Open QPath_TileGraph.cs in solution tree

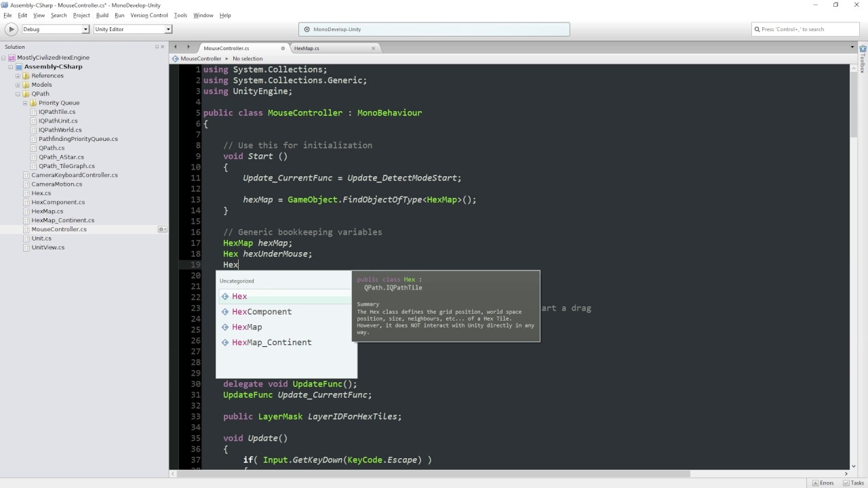[66, 166]
